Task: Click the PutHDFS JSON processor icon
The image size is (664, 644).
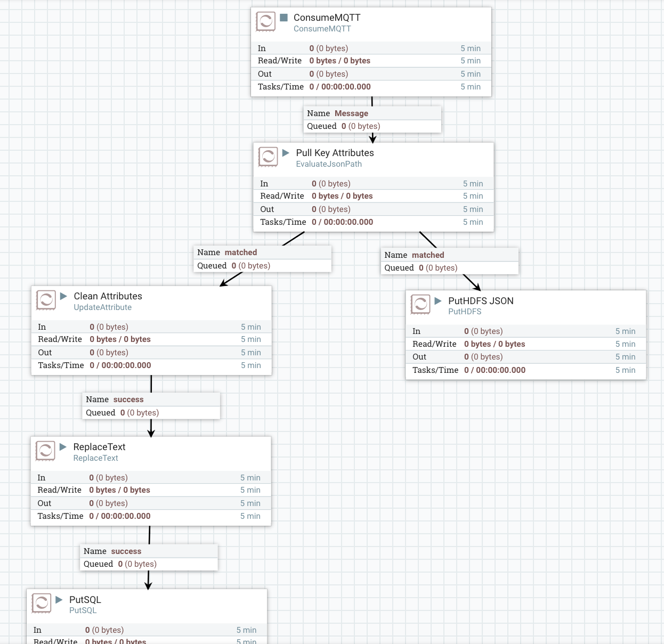Action: [x=420, y=305]
